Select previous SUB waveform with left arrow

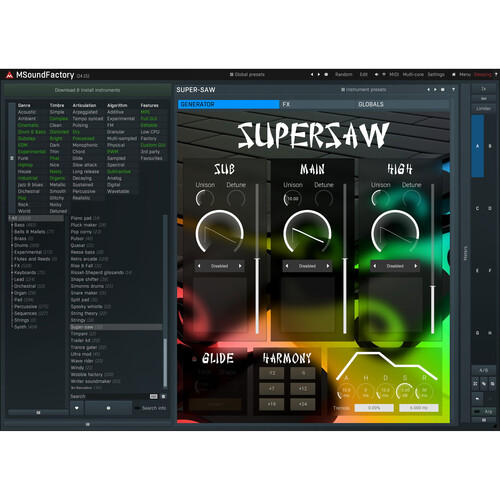coord(199,266)
